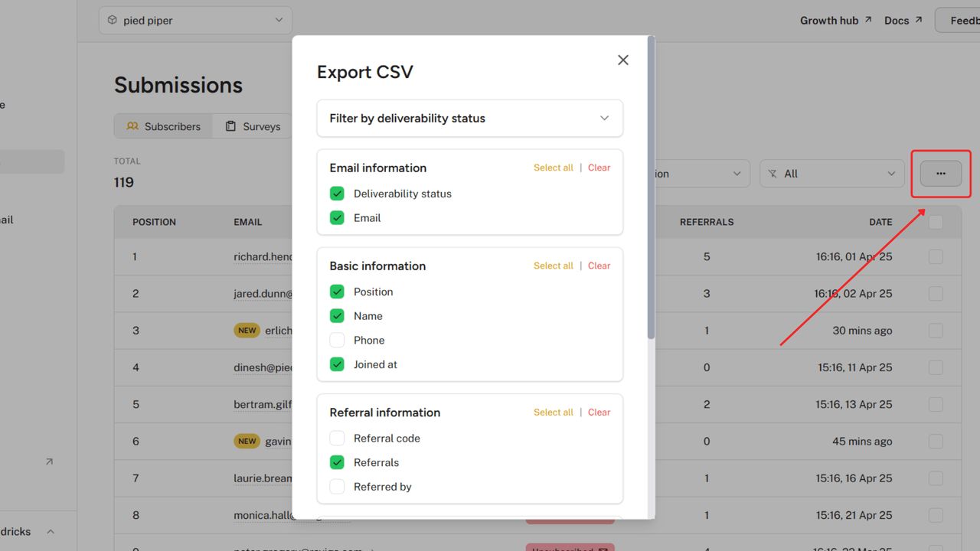This screenshot has width=980, height=551.
Task: Click the Feedback button in the top bar
Action: pyautogui.click(x=963, y=20)
